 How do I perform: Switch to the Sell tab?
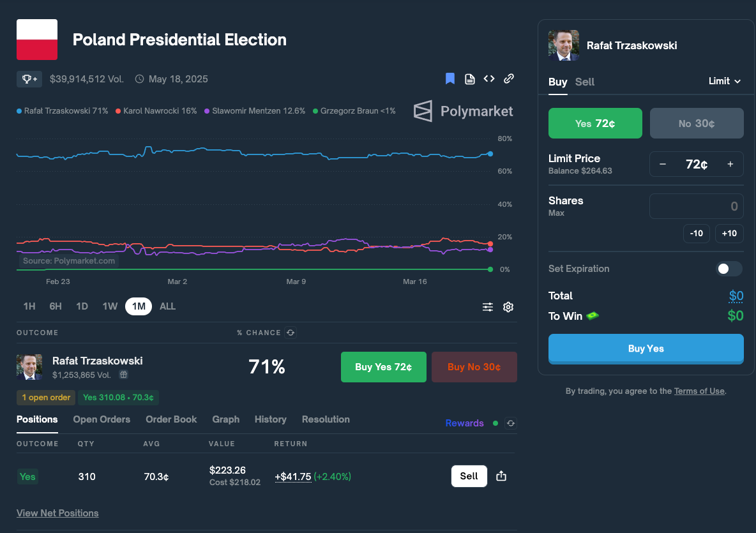585,82
